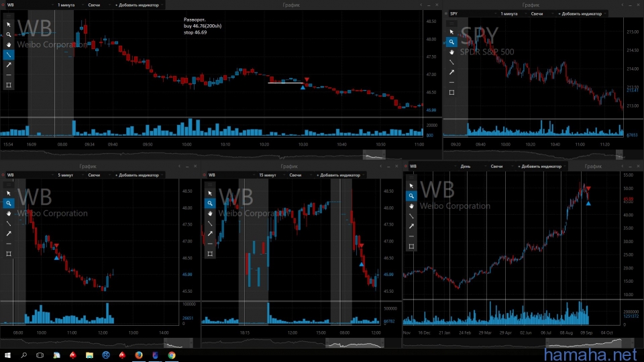Open Google Chrome from the taskbar
The image size is (644, 362).
coord(172,355)
